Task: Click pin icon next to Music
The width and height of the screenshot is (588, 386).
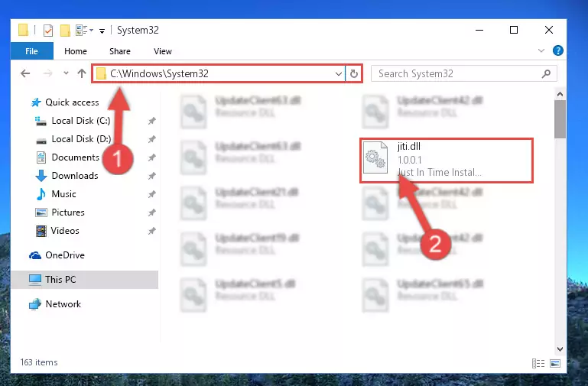Action: [151, 194]
